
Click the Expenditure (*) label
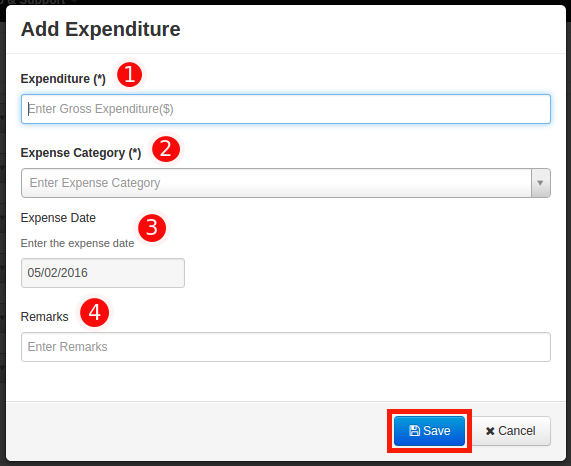click(63, 79)
